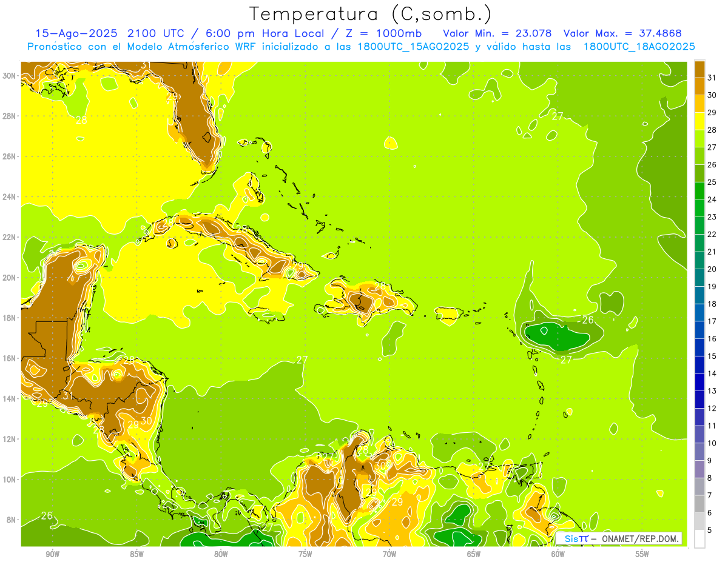
Task: Click the 8N latitude axis label
Action: coord(11,520)
